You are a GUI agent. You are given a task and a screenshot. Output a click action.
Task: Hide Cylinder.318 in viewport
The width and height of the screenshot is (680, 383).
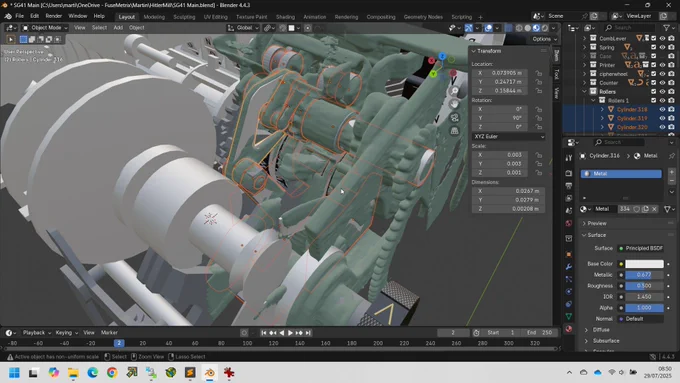[662, 109]
